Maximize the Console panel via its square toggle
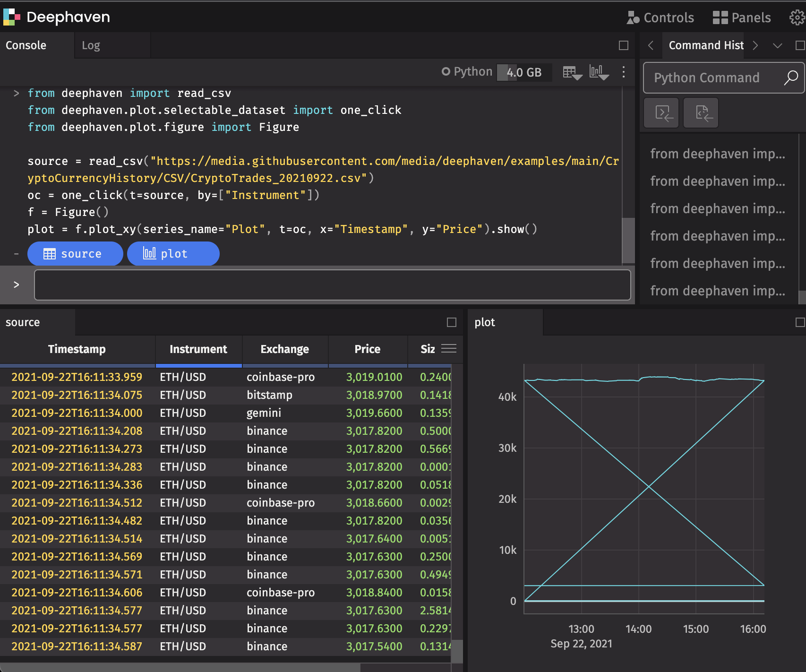 pyautogui.click(x=623, y=45)
